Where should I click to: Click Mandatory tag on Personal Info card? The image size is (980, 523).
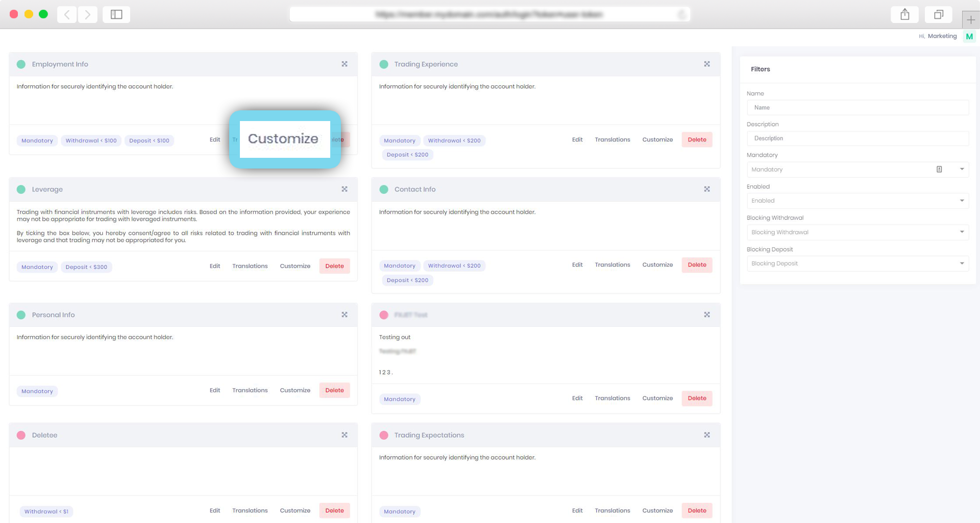tap(37, 392)
